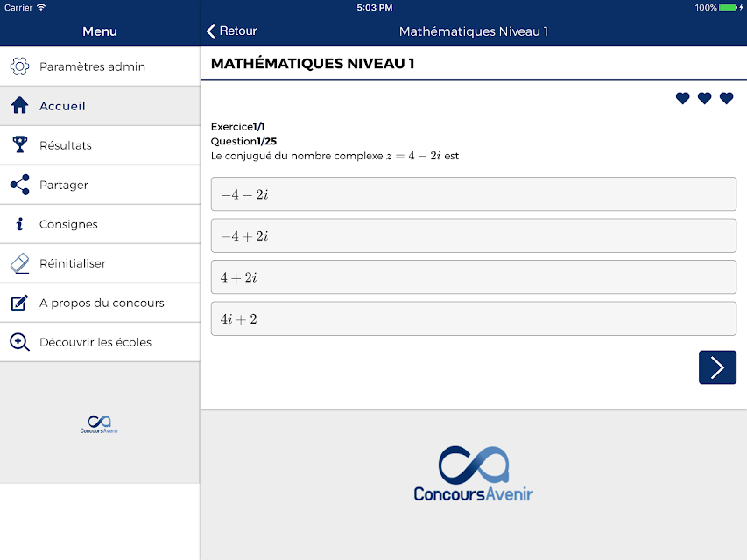Check the Wi-Fi status icon
This screenshot has height=560, width=747.
point(41,7)
